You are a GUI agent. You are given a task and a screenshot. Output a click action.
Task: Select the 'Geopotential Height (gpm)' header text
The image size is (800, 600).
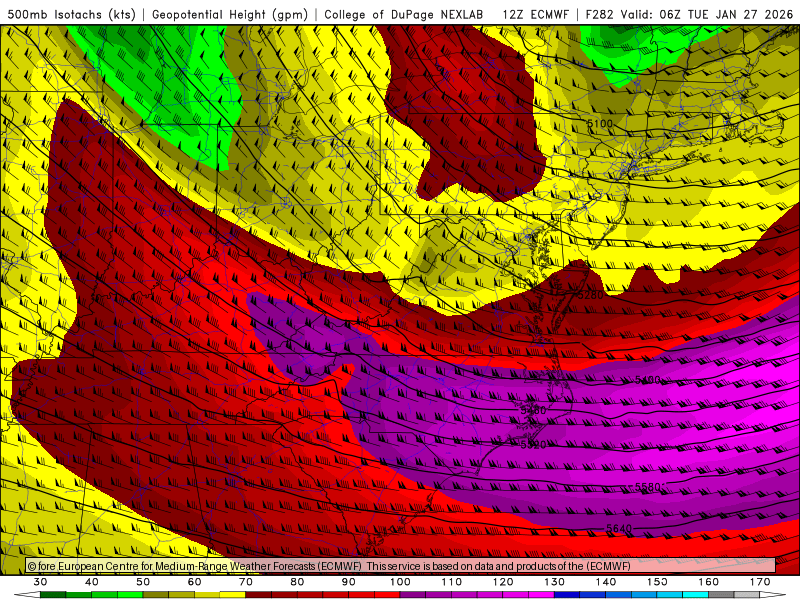230,14
